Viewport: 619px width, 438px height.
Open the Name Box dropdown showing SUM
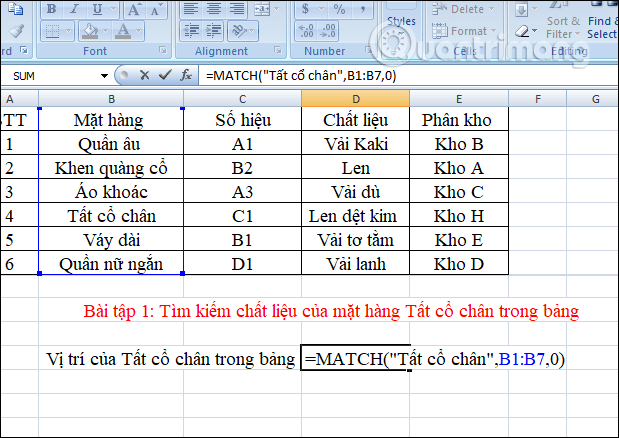[104, 76]
